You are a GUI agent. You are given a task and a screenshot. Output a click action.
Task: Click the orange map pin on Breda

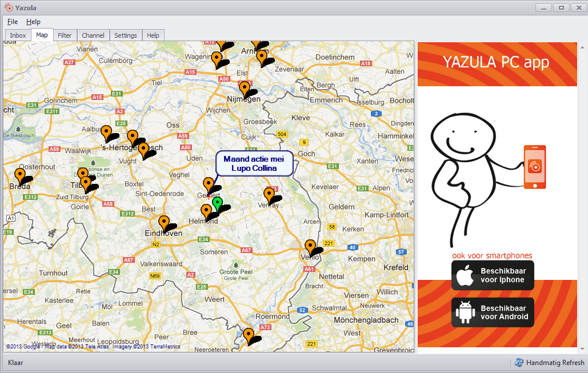click(20, 176)
